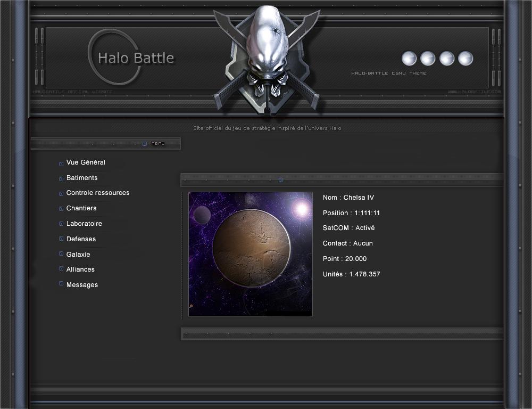
Task: Open the Vue Général menu item
Action: coord(86,162)
